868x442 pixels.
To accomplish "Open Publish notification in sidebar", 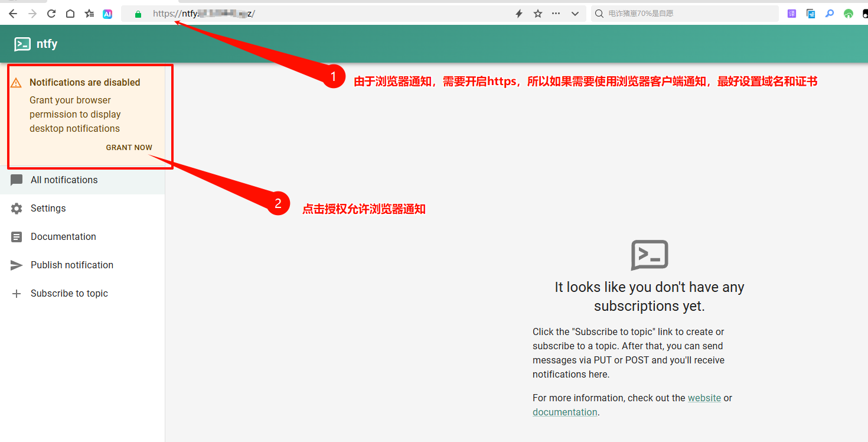I will (83, 265).
